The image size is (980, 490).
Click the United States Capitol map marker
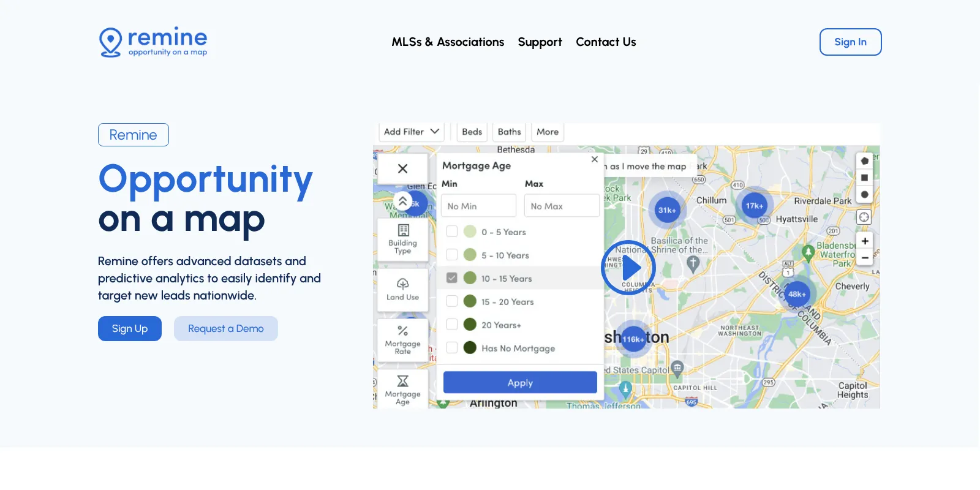pos(677,369)
